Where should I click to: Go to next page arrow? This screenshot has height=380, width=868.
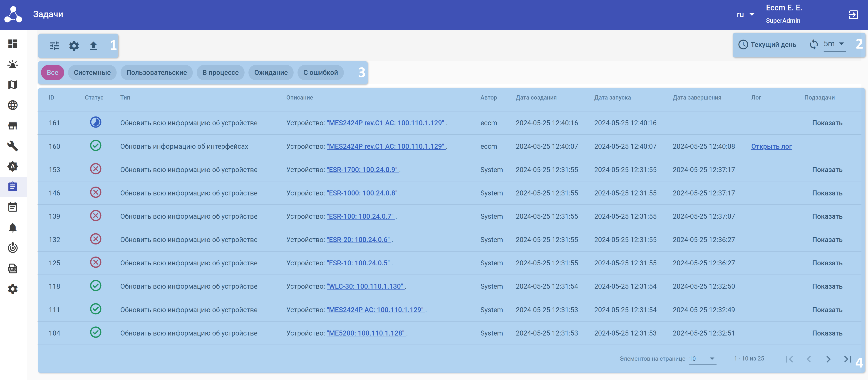point(828,359)
